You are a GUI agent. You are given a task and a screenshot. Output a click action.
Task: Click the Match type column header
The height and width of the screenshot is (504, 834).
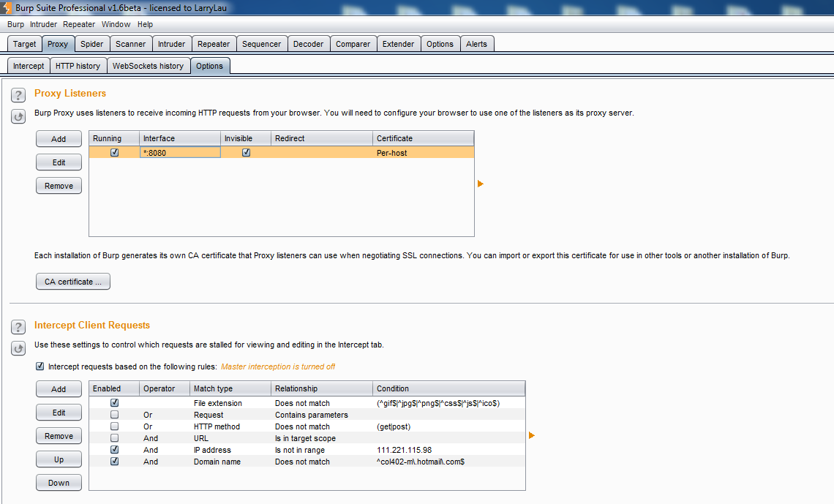(230, 388)
